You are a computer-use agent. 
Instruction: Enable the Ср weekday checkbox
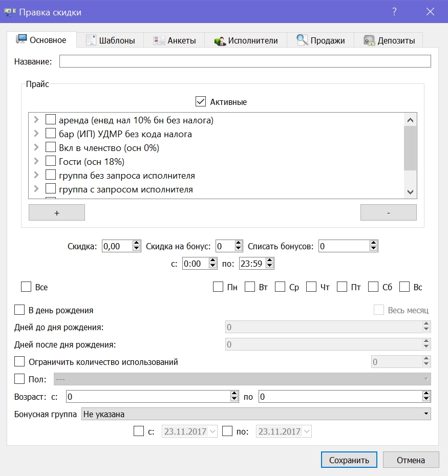pos(280,287)
